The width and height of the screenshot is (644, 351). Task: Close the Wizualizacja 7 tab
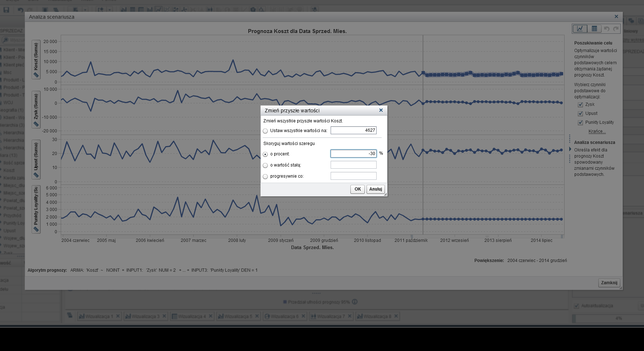click(350, 316)
